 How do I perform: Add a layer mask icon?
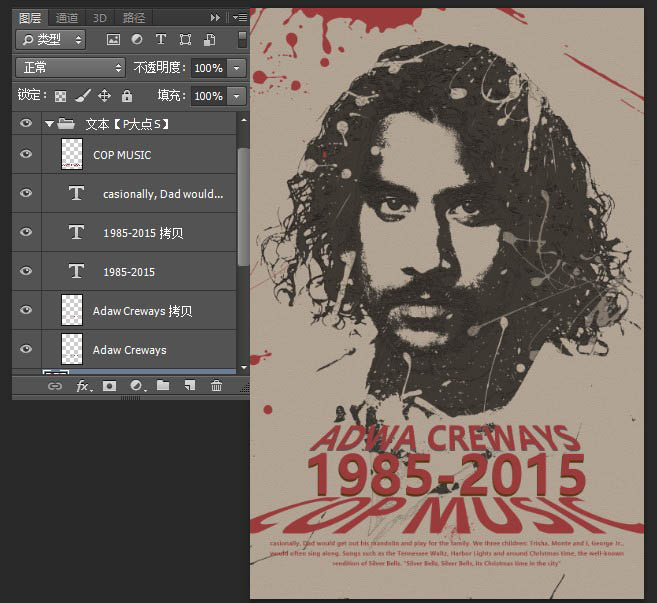click(110, 386)
